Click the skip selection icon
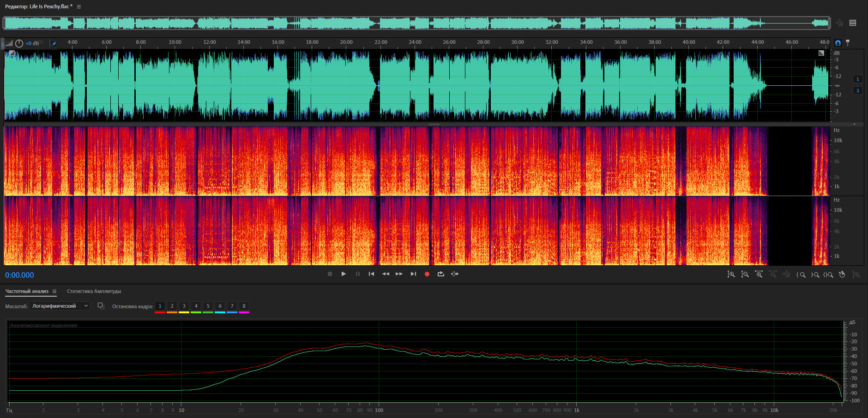Image resolution: width=868 pixels, height=418 pixels. point(455,274)
